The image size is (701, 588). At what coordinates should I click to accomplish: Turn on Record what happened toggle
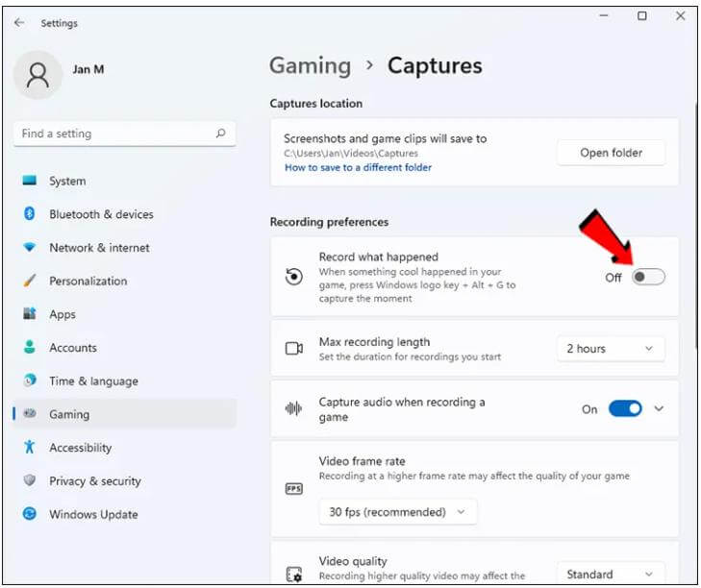coord(648,277)
